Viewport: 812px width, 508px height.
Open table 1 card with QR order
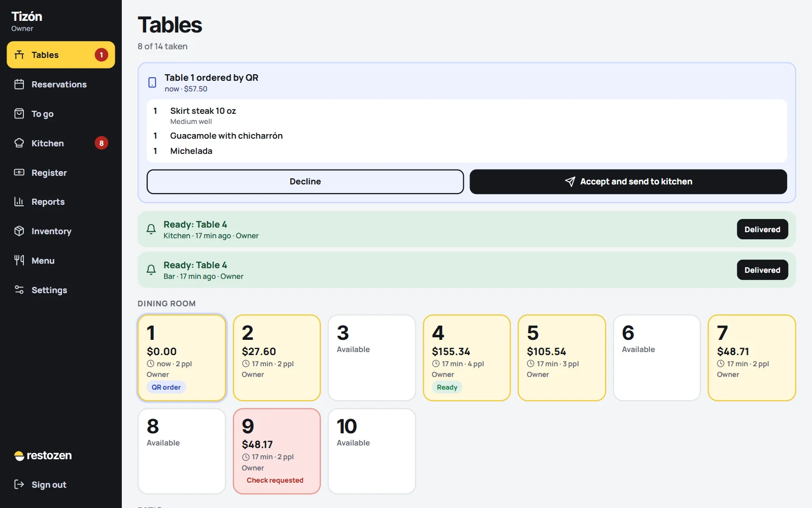pyautogui.click(x=182, y=358)
